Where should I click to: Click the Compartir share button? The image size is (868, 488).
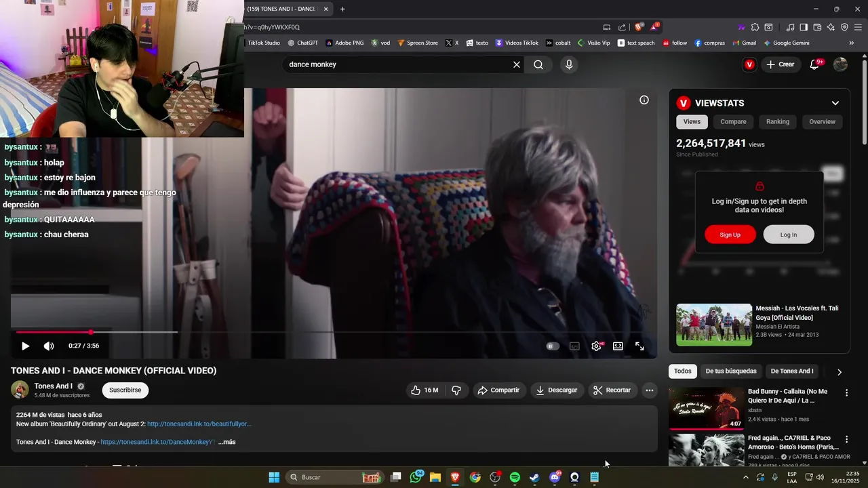498,390
